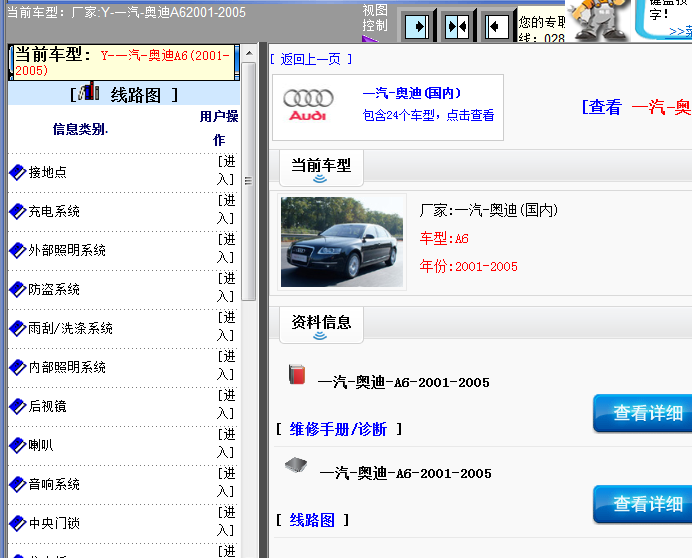Click the 厂家:一汽-奥迪(国内) text

[x=489, y=210]
